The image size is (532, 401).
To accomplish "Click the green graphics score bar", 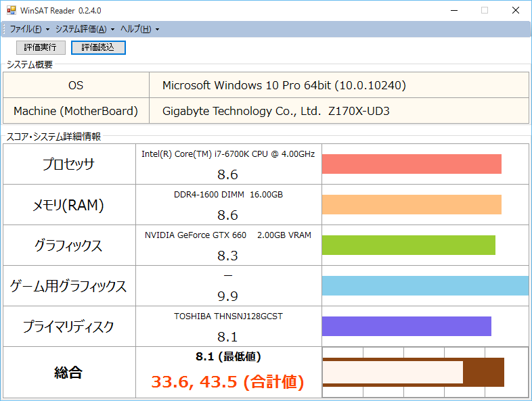I will [x=409, y=245].
